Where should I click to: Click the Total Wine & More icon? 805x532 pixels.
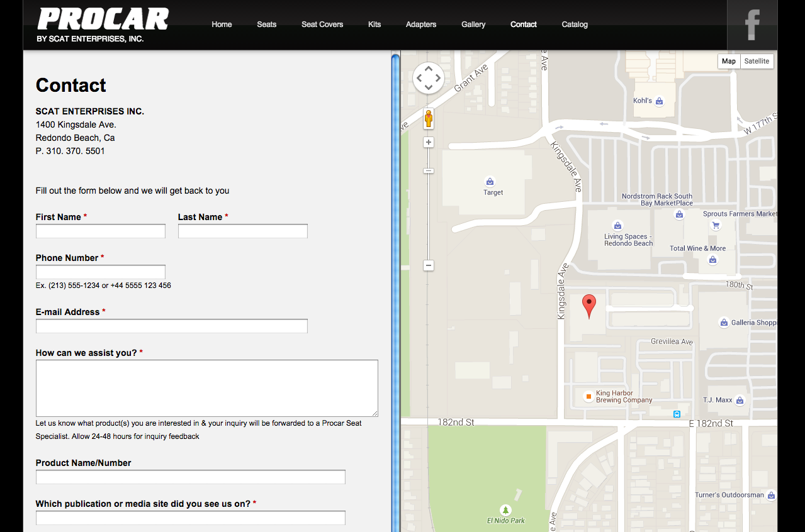[712, 260]
